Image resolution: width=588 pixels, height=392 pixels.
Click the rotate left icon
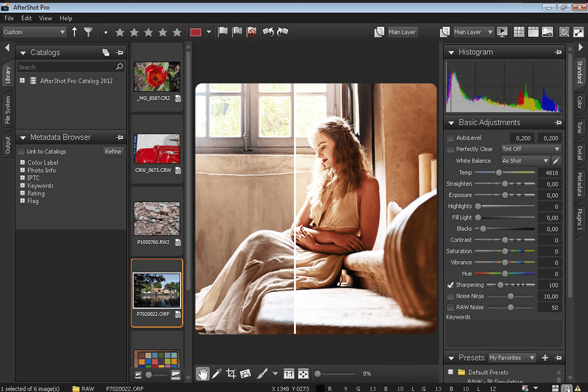tap(268, 32)
